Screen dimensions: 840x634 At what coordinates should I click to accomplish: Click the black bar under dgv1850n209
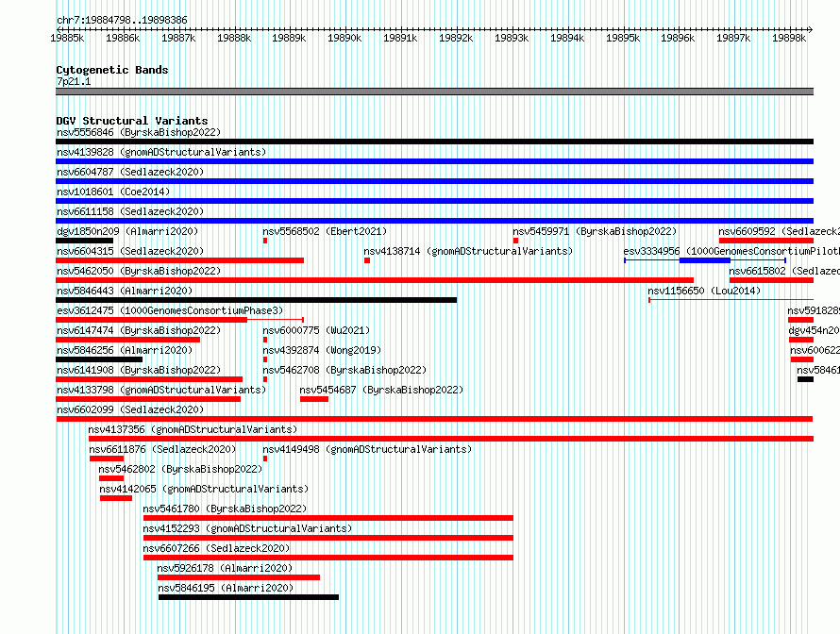[x=84, y=241]
